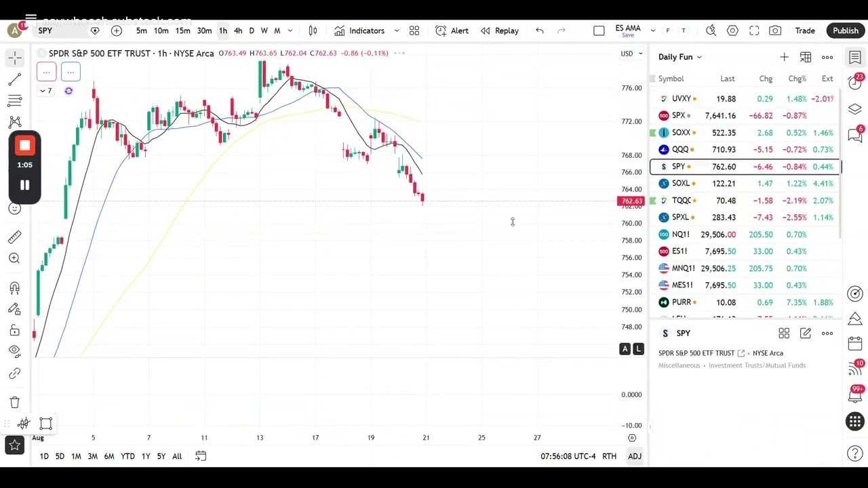
Task: Expand more time intervals dropdown
Action: (x=290, y=30)
